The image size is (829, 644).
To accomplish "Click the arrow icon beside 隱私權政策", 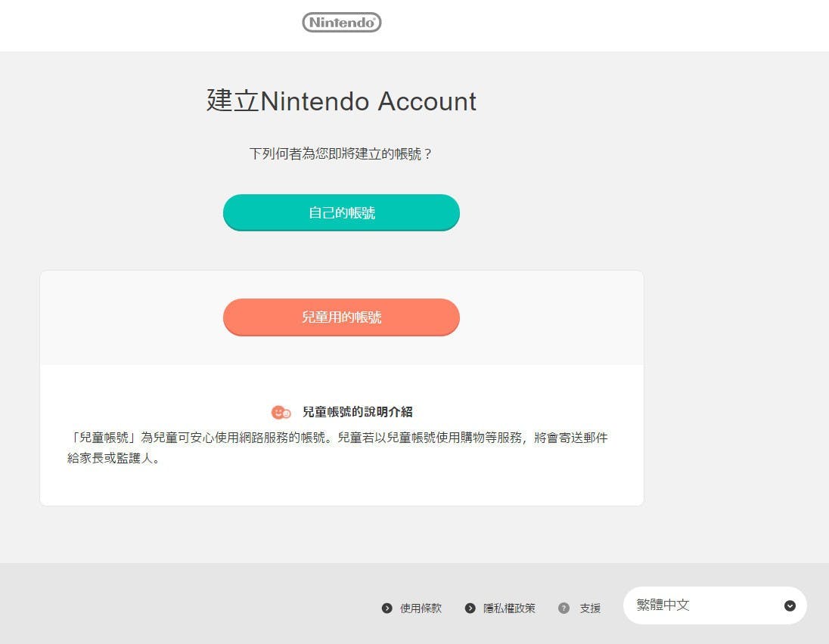I will 470,608.
